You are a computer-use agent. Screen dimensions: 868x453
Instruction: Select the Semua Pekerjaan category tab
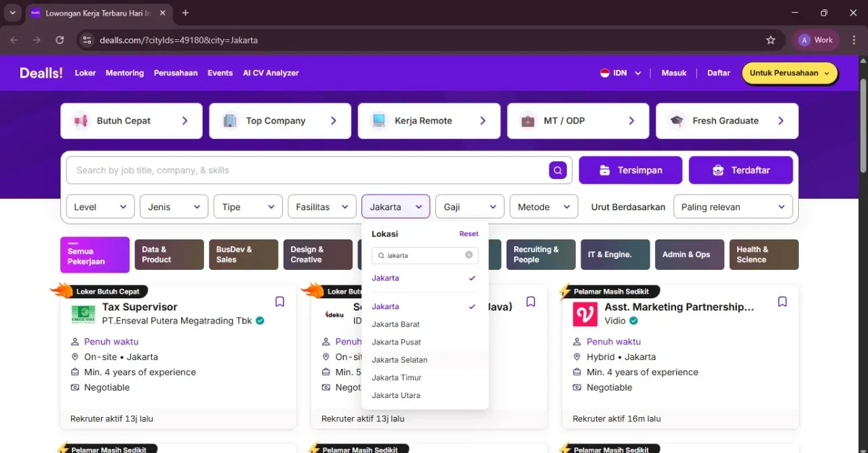pos(95,255)
